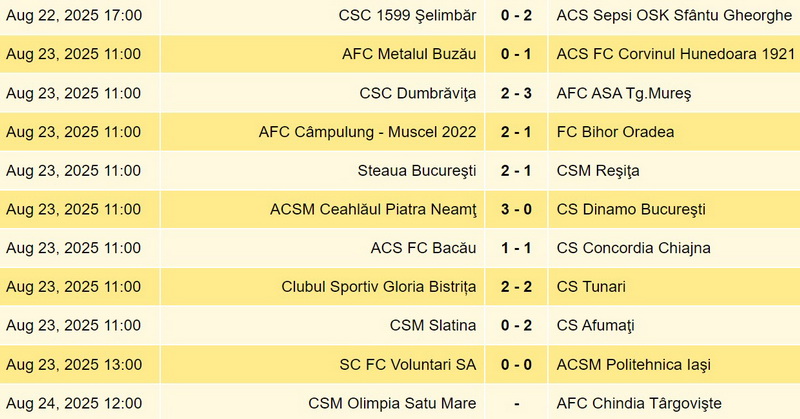Image resolution: width=800 pixels, height=419 pixels.
Task: Open ACS FC Corvinul Hunedoara 1921
Action: click(x=676, y=54)
